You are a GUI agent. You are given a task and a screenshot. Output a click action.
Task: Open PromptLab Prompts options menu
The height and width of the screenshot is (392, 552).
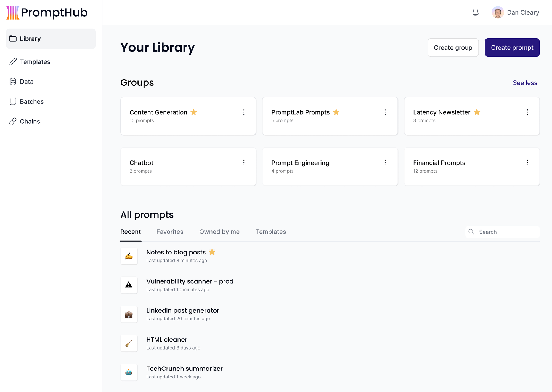click(386, 112)
